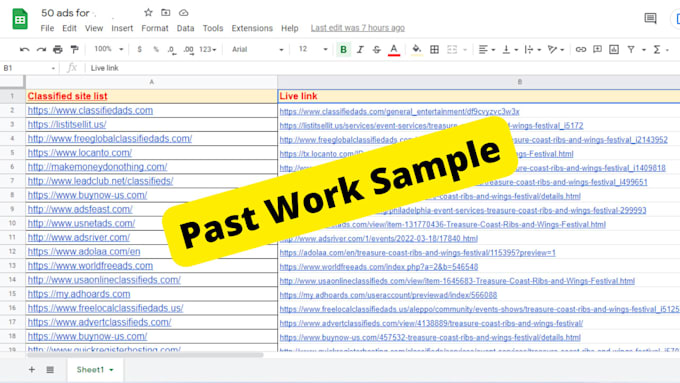Screen dimensions: 680x383
Task: Click the Move to folder icon
Action: (x=166, y=13)
